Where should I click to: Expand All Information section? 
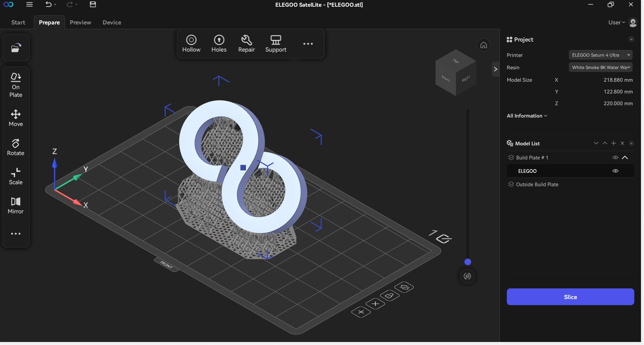click(527, 116)
